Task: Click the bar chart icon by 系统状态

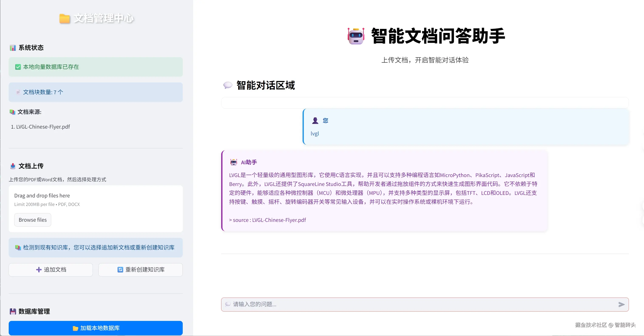Action: tap(13, 48)
